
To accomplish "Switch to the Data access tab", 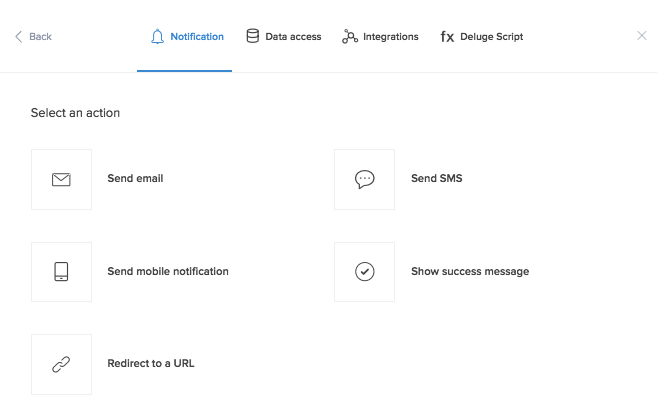I will tap(293, 37).
